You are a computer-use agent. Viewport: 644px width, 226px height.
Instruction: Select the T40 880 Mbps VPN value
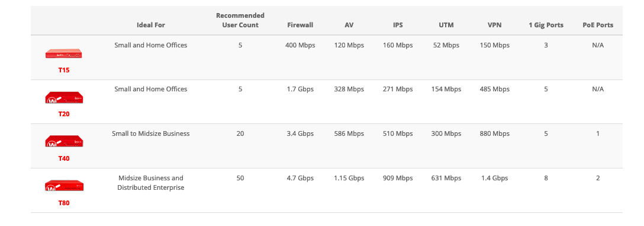click(494, 134)
